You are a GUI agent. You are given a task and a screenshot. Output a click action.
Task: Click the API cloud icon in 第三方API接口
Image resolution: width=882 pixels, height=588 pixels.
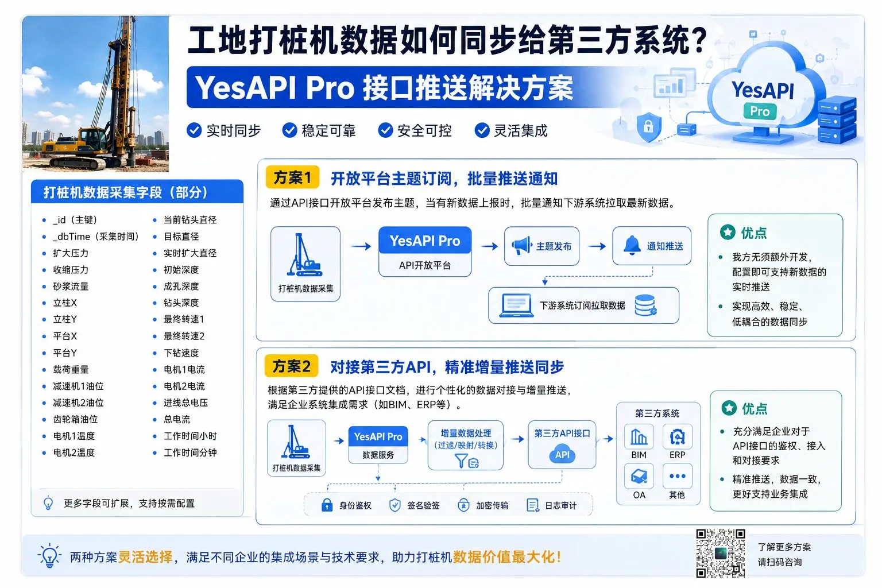(562, 455)
